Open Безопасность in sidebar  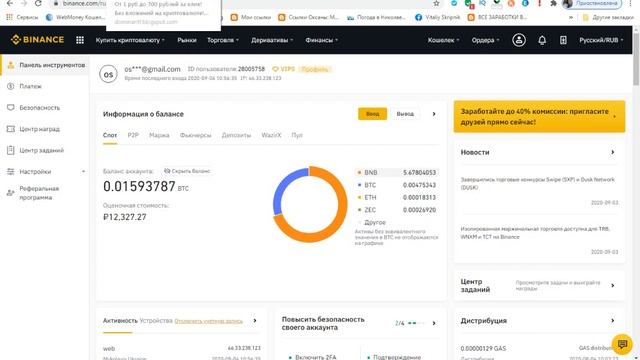[40, 107]
